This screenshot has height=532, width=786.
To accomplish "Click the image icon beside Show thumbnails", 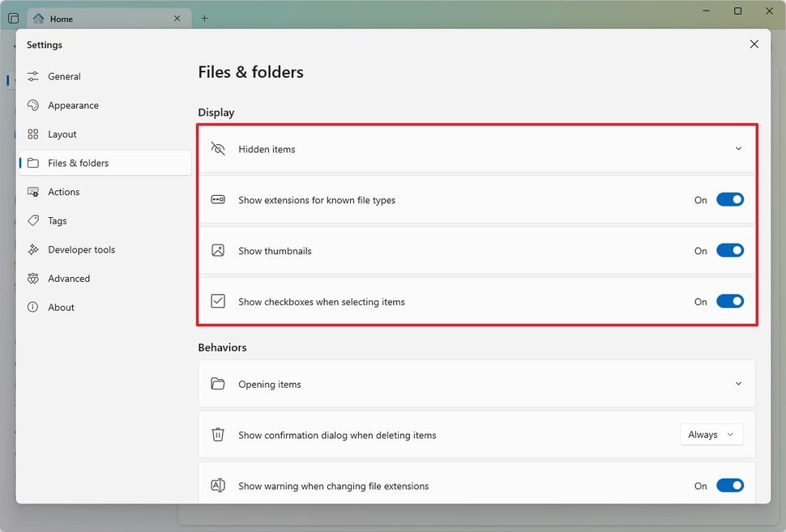I will [217, 250].
